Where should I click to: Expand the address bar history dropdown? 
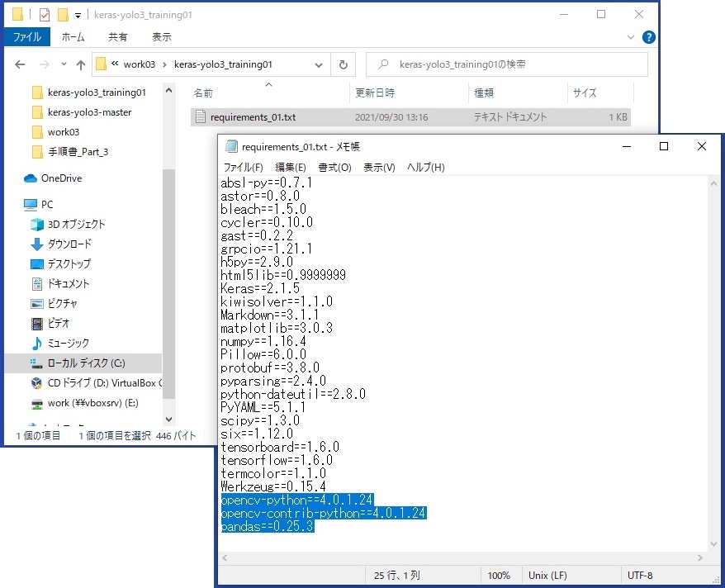click(x=319, y=64)
